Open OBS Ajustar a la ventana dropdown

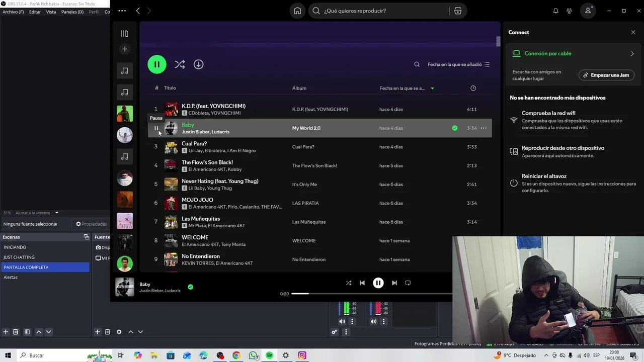pos(37,213)
